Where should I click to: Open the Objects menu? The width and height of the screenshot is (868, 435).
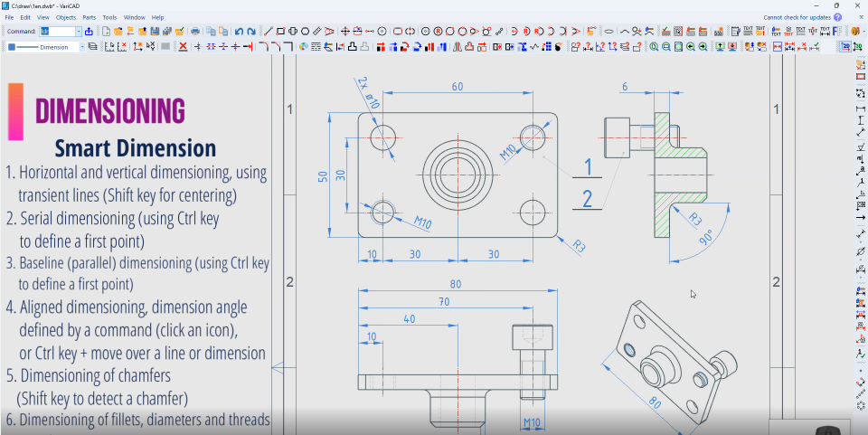click(66, 17)
